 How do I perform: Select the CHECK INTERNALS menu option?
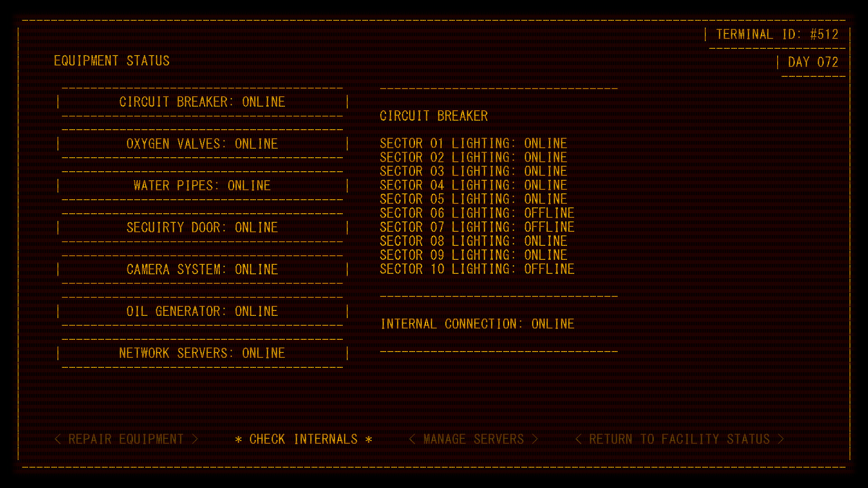[303, 439]
